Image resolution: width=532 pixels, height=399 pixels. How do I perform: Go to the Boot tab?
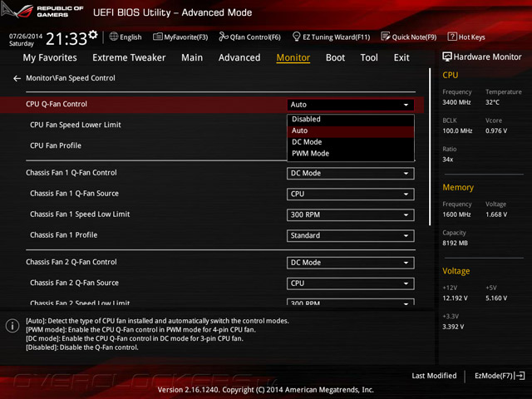tap(335, 57)
